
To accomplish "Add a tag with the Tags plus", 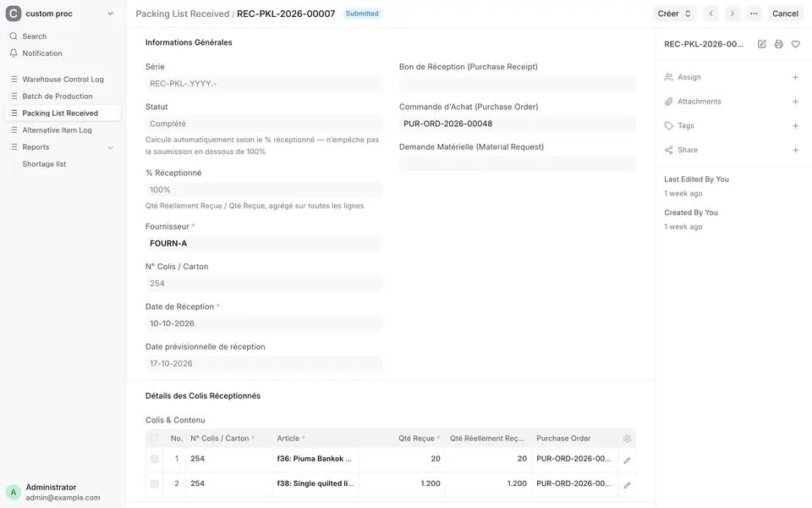I will coord(795,125).
